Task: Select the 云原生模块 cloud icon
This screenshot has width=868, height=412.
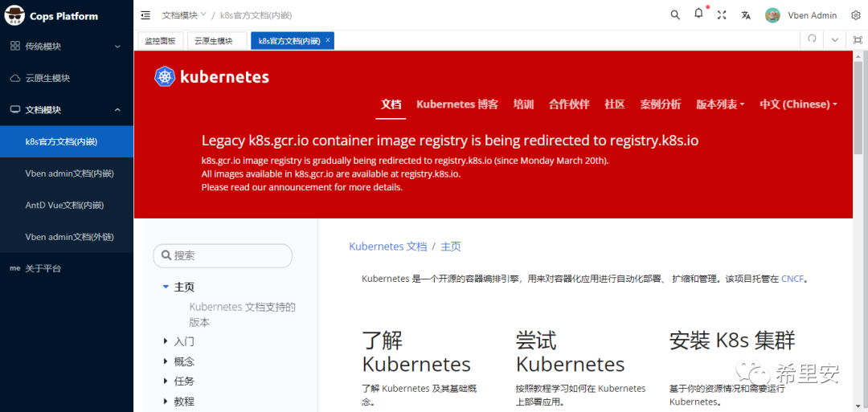Action: [15, 78]
